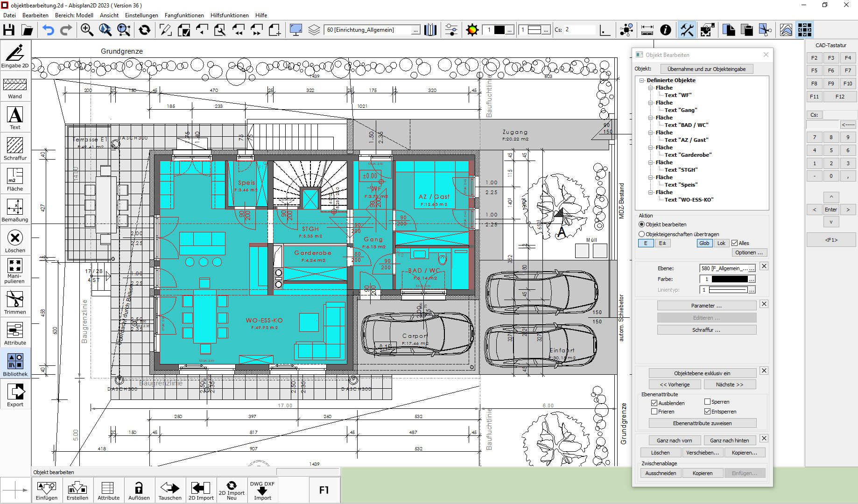
Task: Click Auflösen lock icon
Action: pyautogui.click(x=139, y=490)
